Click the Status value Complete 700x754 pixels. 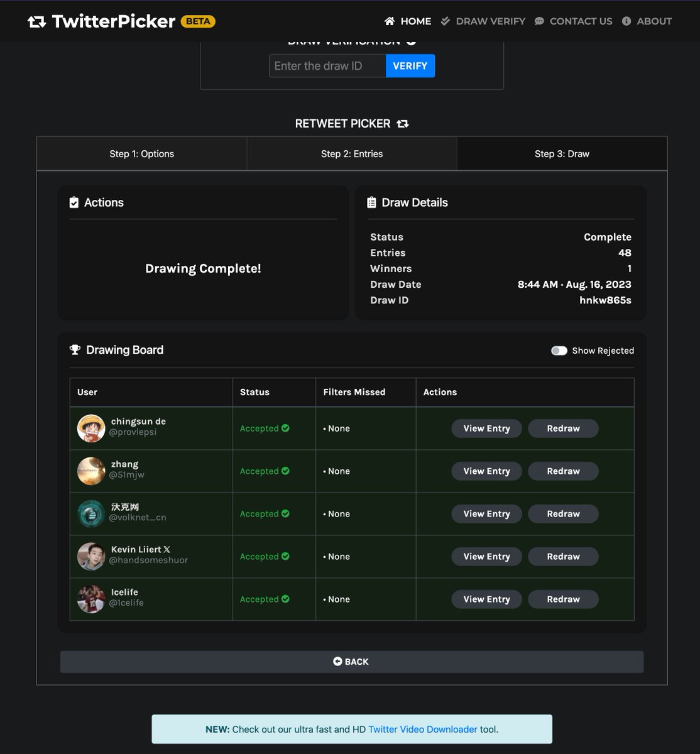point(608,237)
